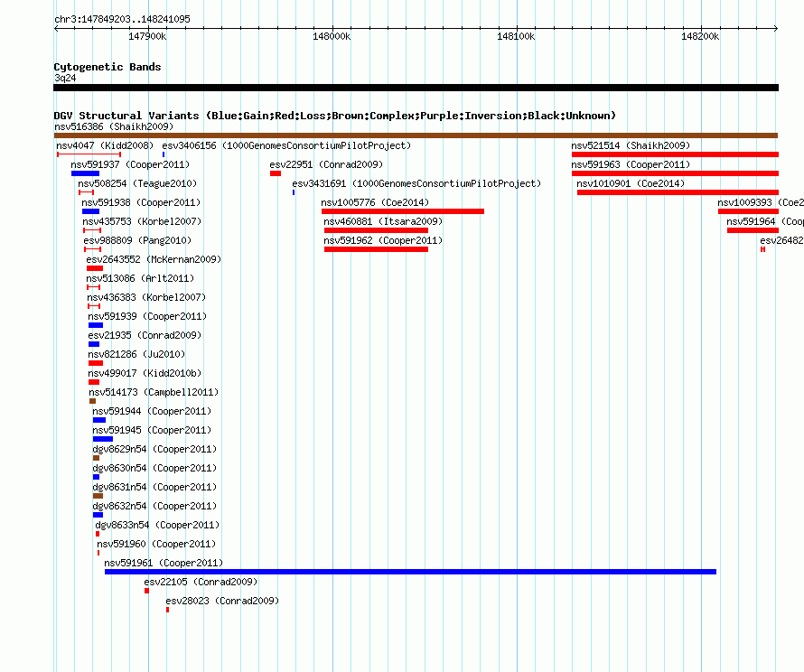Click the brown nsv514173 complex bar

tap(92, 401)
